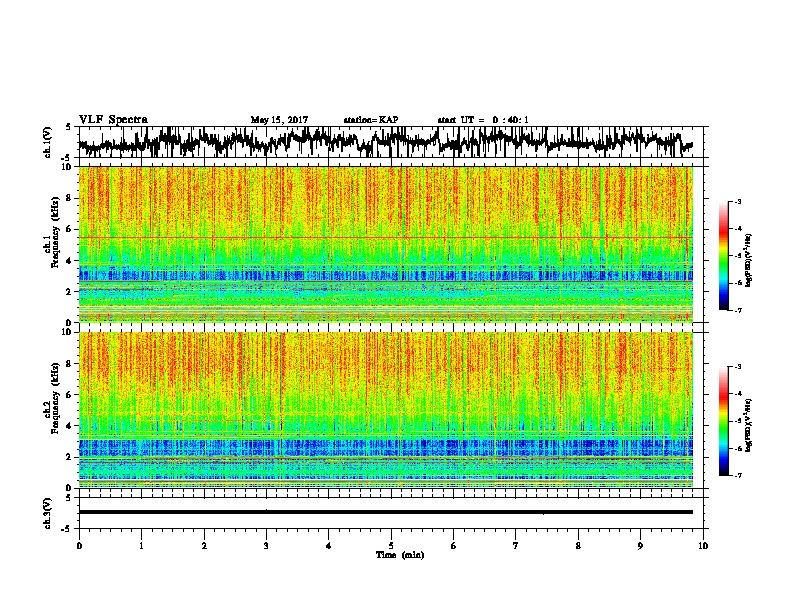The image size is (792, 612).
Task: Click the "6" tick on ch.2 frequency axis
Action: click(x=70, y=395)
